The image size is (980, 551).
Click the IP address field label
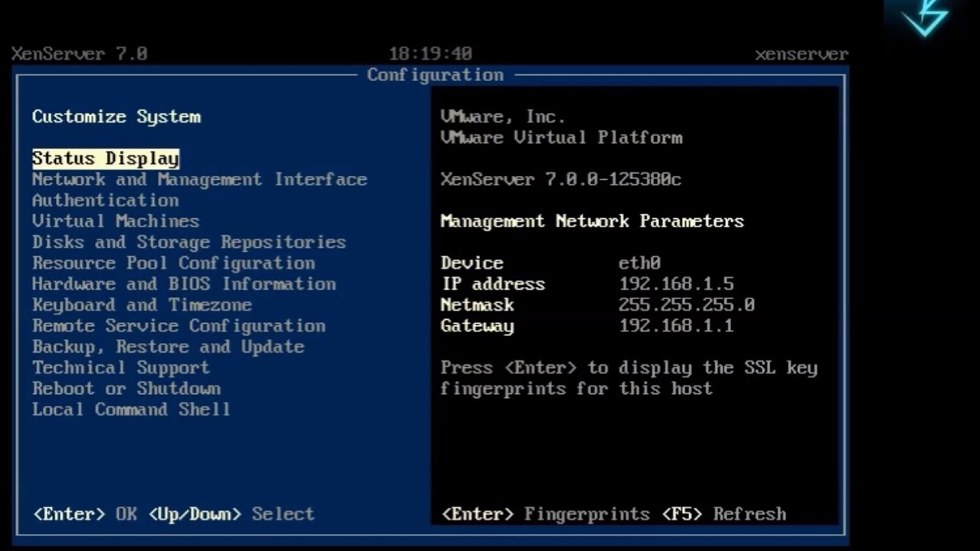[x=493, y=284]
